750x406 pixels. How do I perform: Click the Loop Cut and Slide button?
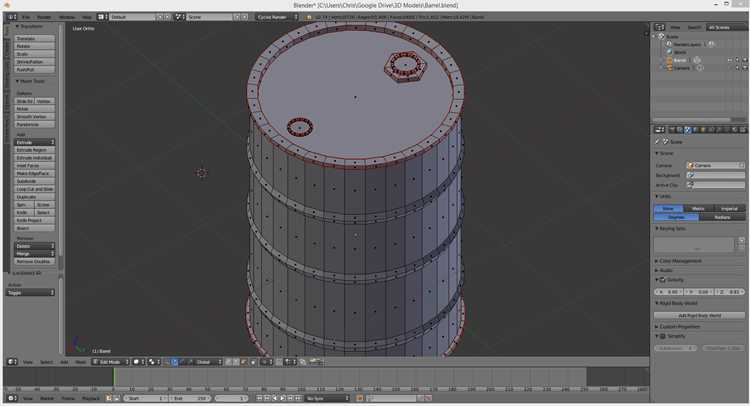coord(34,189)
